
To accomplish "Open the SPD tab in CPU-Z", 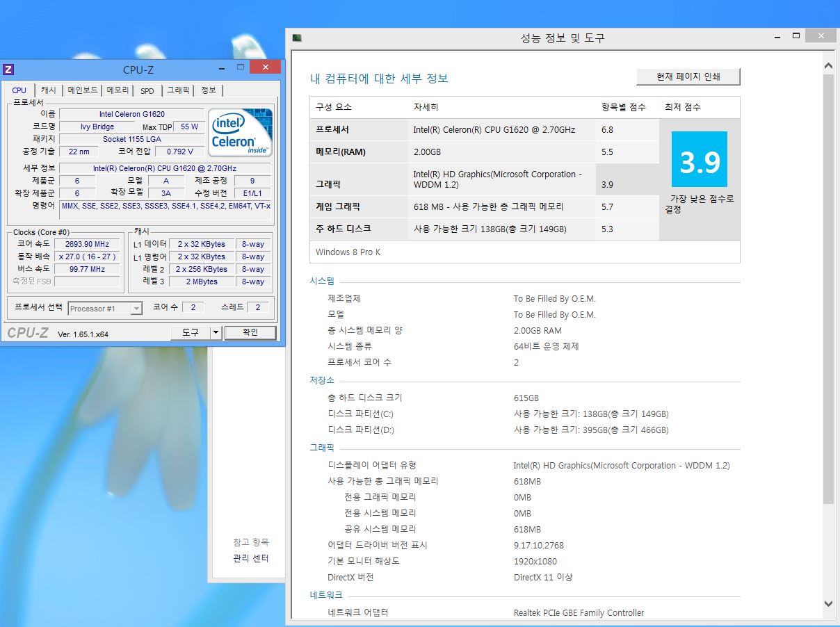I will pos(147,90).
